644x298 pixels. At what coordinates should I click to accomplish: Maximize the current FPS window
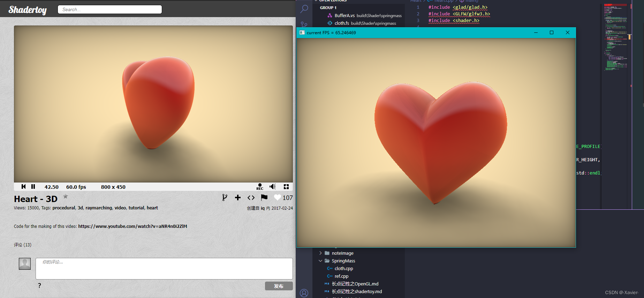click(552, 32)
